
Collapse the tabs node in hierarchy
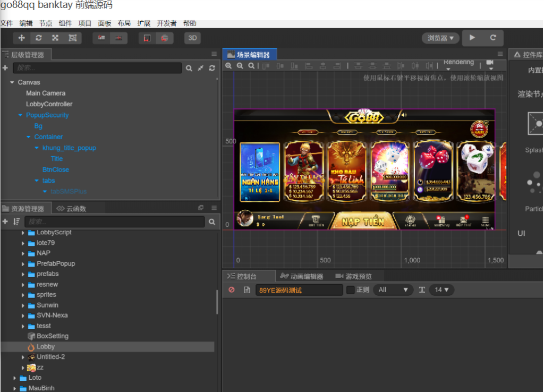37,181
